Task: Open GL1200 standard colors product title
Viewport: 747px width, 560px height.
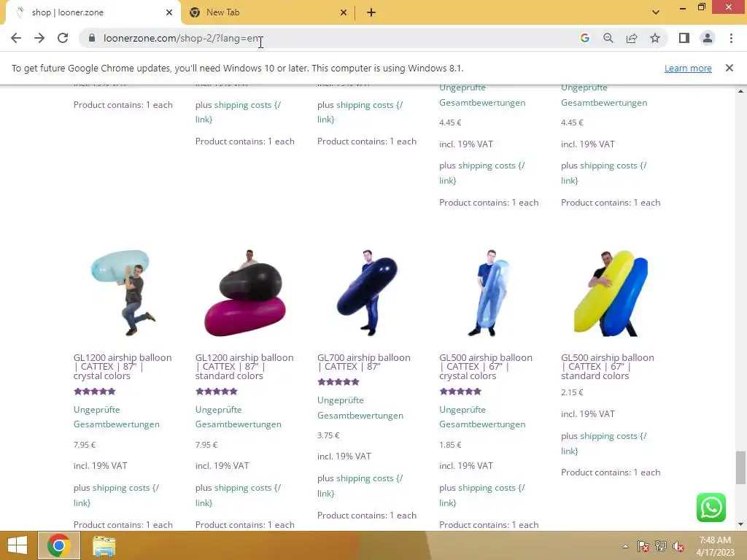Action: pos(244,367)
